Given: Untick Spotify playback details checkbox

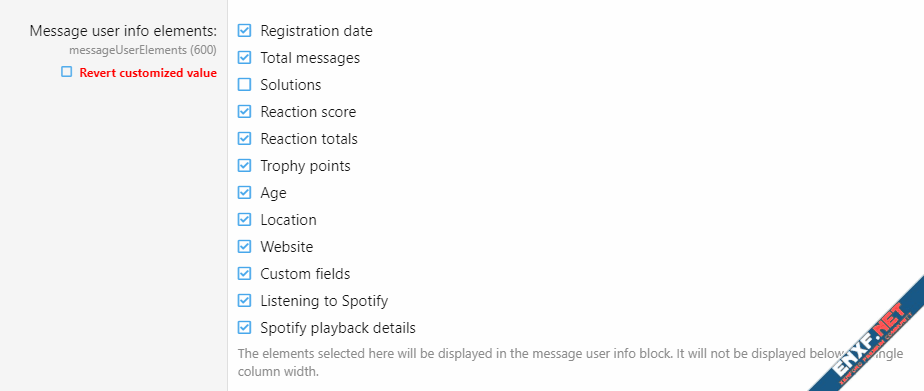Looking at the screenshot, I should pos(244,328).
